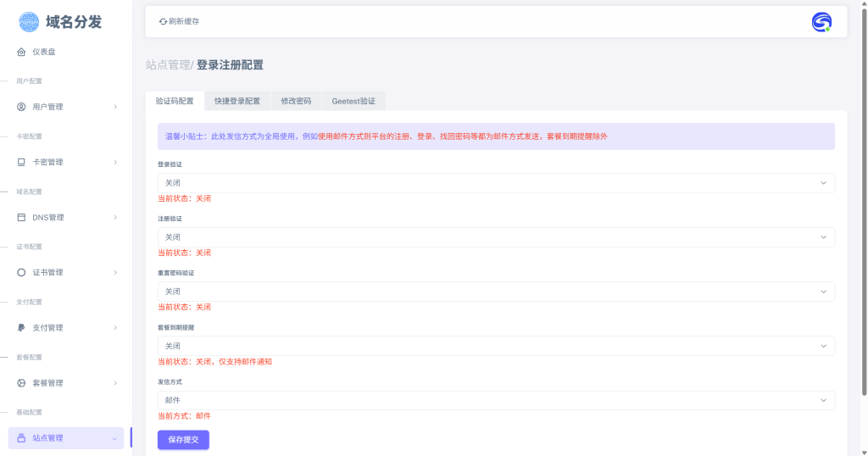Click the 套餐管理 package icon
The height and width of the screenshot is (456, 868).
click(x=21, y=383)
